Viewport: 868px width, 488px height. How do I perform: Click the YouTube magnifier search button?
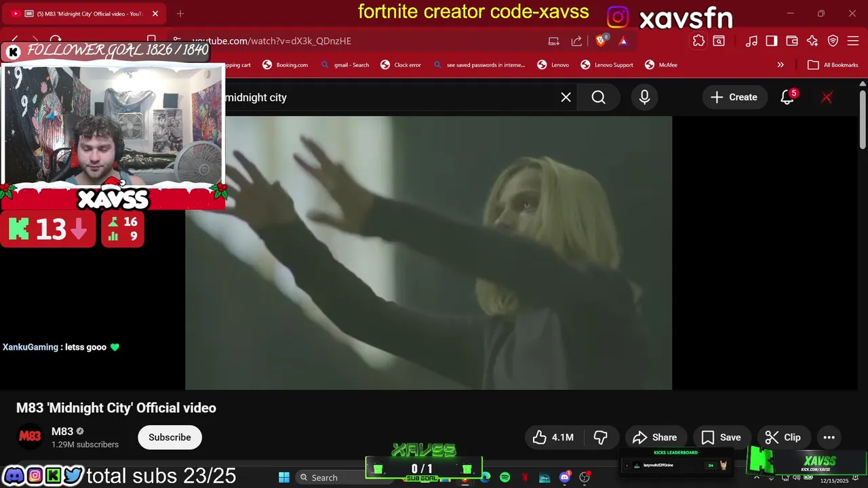[x=599, y=98]
